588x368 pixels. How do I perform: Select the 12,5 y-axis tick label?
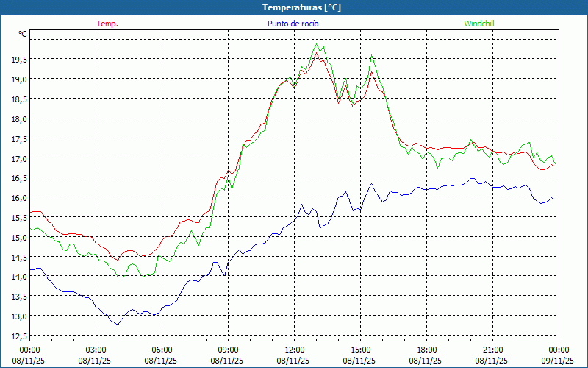19,336
